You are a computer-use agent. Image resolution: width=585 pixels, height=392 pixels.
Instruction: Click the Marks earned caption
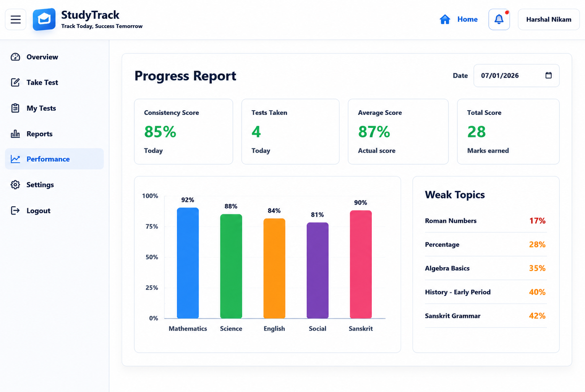click(x=488, y=151)
